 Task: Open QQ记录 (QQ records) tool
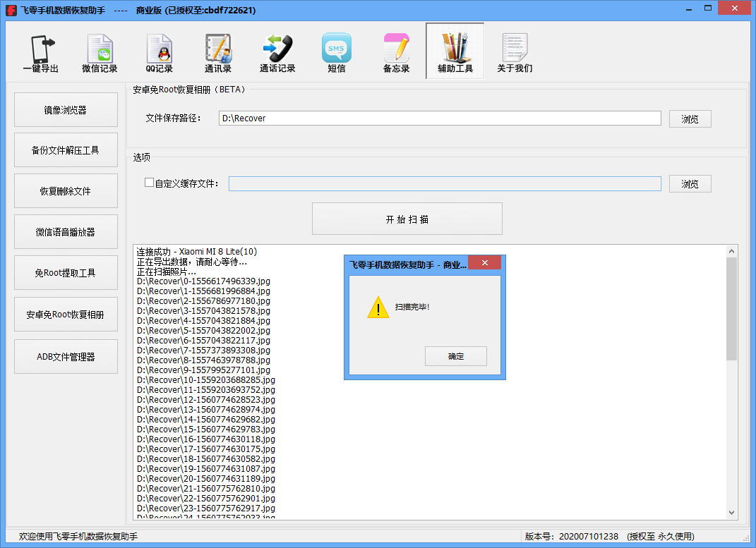[159, 51]
